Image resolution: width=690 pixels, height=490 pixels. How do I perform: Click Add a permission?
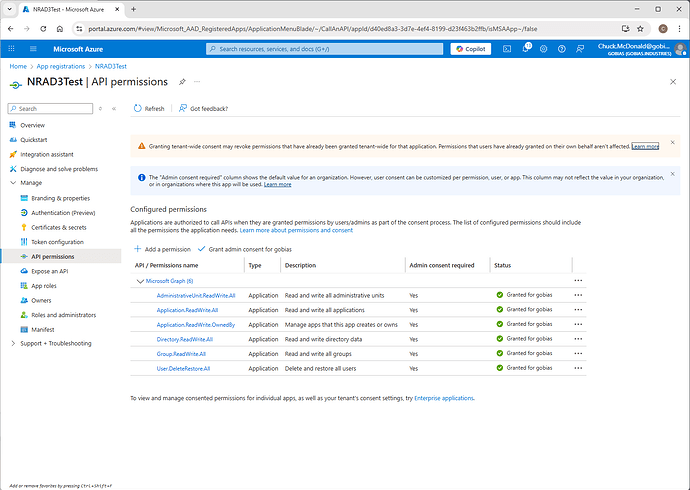tap(162, 249)
